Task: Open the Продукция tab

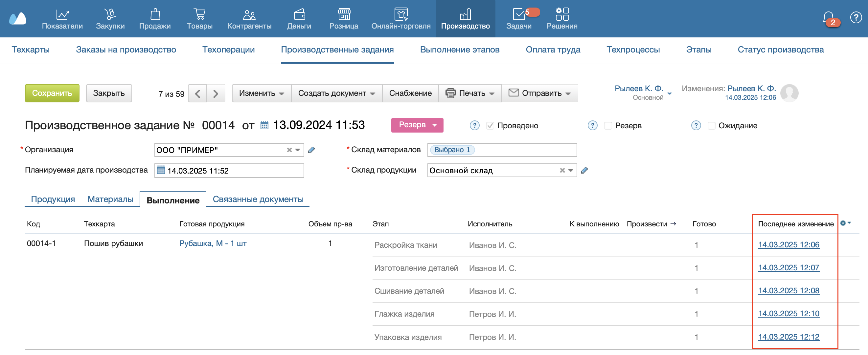Action: click(53, 199)
